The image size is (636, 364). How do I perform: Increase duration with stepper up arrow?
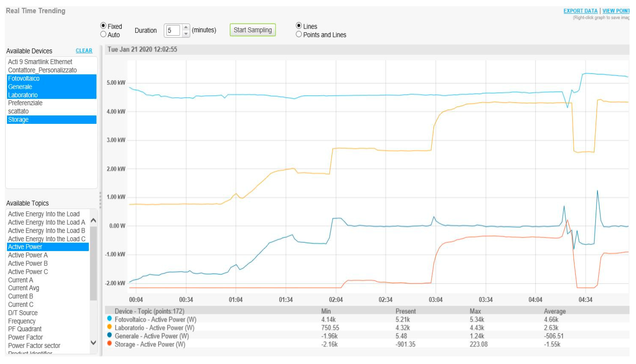click(x=186, y=27)
